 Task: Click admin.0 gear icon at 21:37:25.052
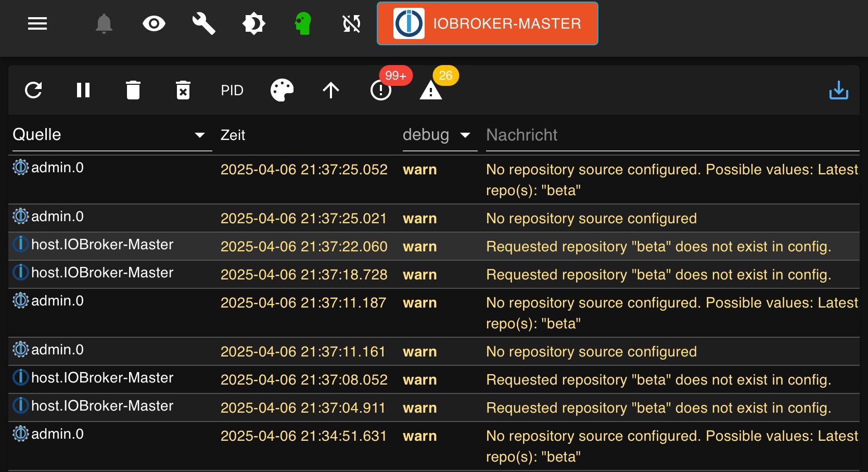(x=21, y=167)
